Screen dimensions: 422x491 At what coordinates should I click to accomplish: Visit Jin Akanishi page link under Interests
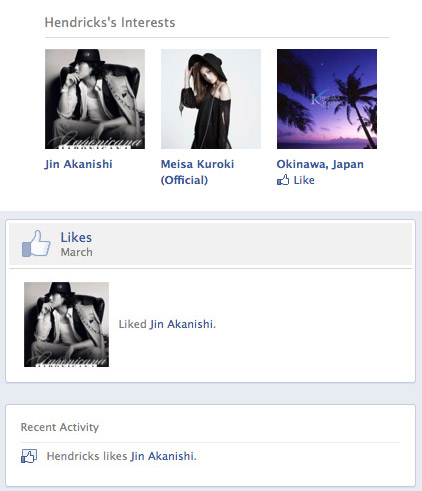click(78, 164)
